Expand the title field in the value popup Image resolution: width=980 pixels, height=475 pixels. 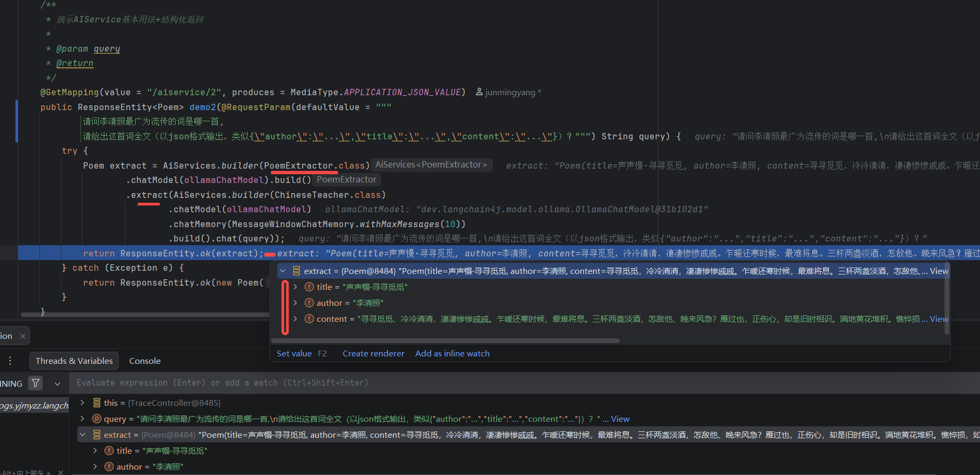(x=295, y=287)
